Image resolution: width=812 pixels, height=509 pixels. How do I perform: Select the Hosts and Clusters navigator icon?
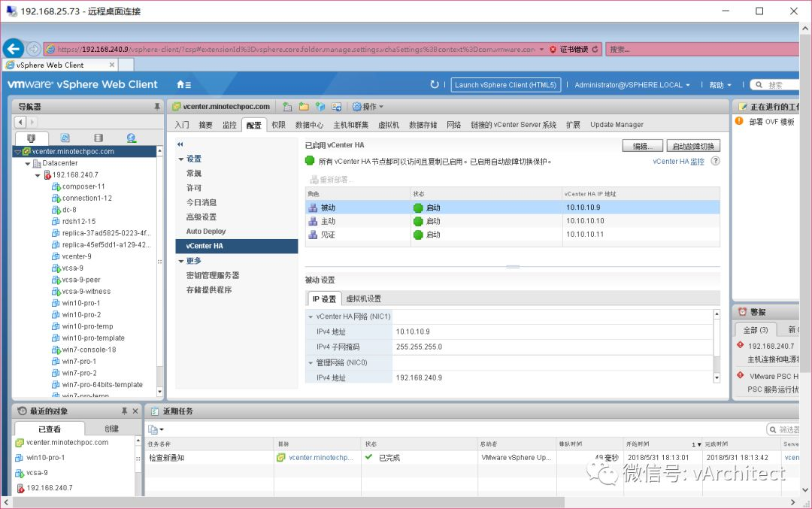click(31, 138)
